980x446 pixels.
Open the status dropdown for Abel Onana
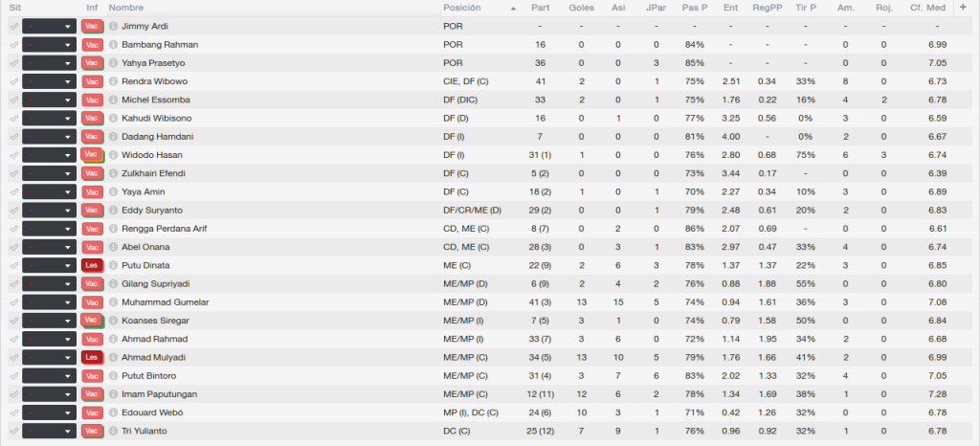(x=50, y=247)
